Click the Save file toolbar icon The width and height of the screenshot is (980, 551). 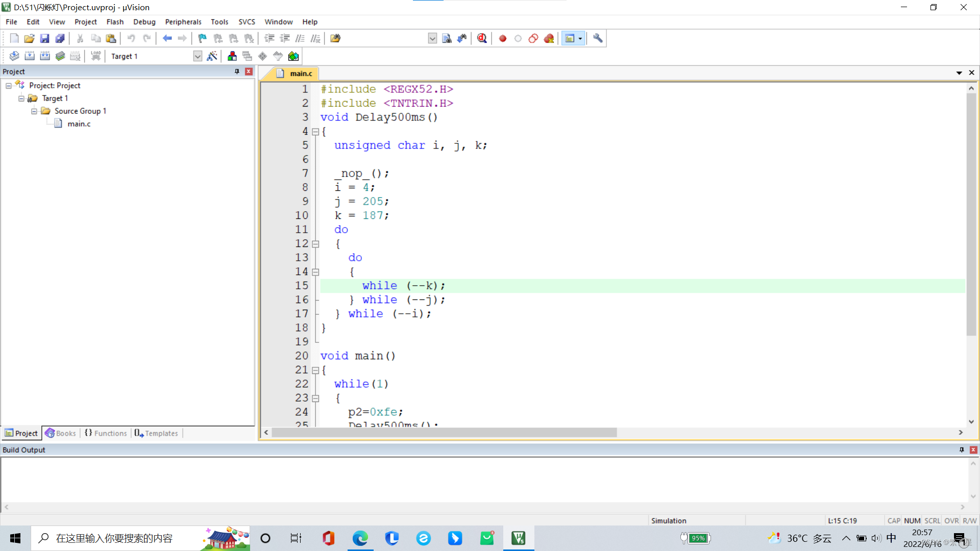(44, 38)
